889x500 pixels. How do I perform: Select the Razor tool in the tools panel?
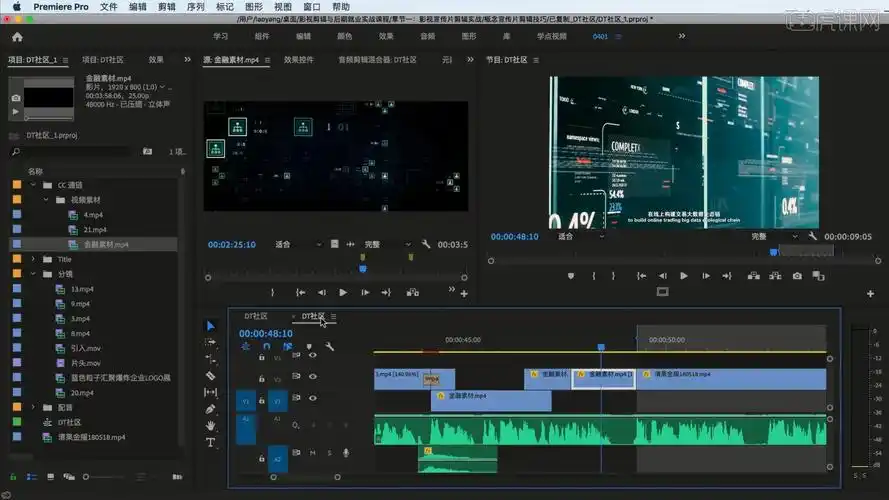click(x=211, y=375)
